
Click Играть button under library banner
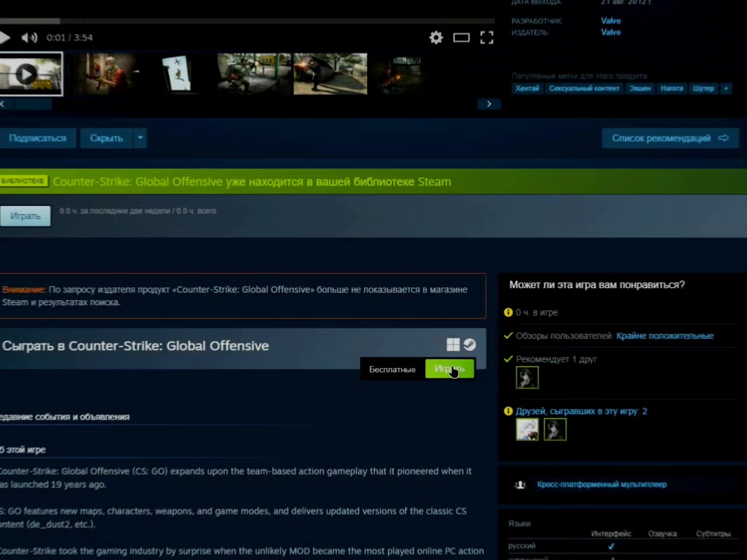[25, 216]
